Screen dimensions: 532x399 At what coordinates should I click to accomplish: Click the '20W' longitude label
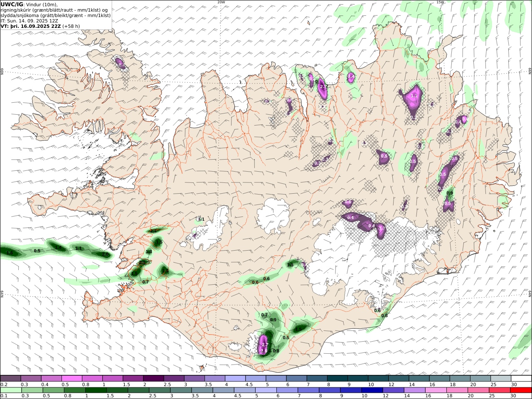pos(221,2)
